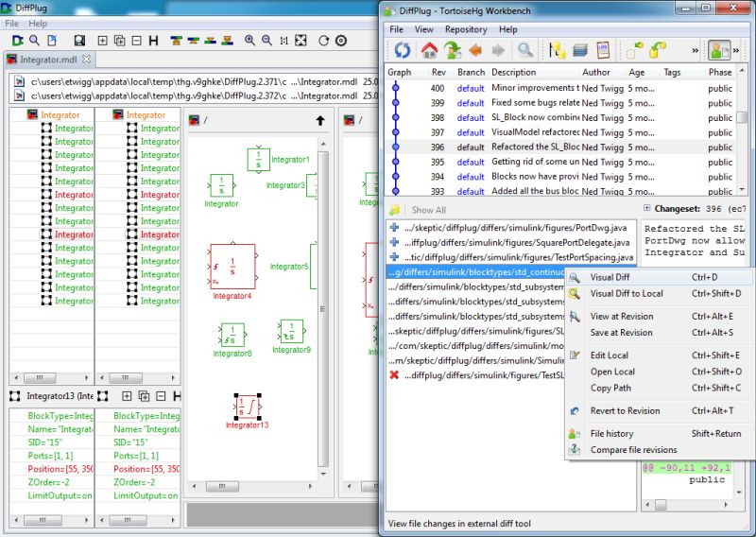Click the incoming changesets icon in TortoiseHg
756x537 pixels.
coord(635,50)
